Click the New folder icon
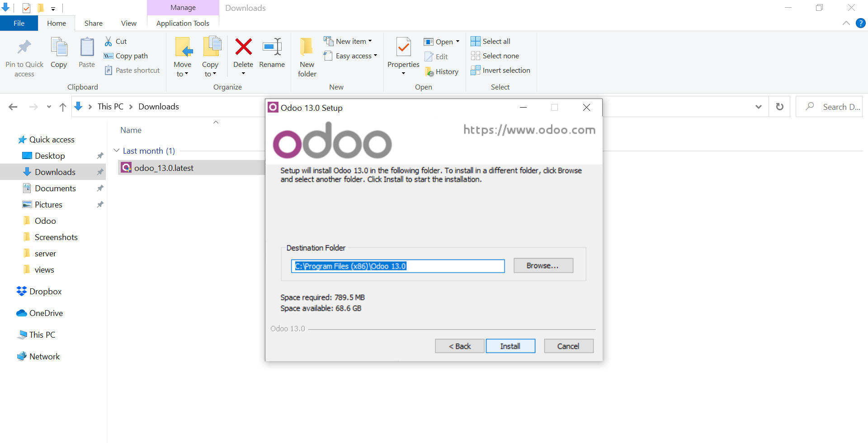Screen dimensions: 868x443 point(307,47)
